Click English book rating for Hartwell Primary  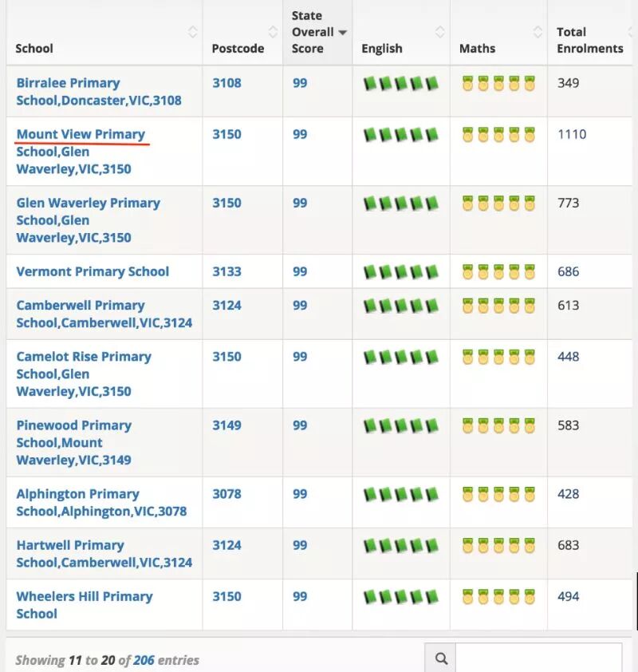401,546
